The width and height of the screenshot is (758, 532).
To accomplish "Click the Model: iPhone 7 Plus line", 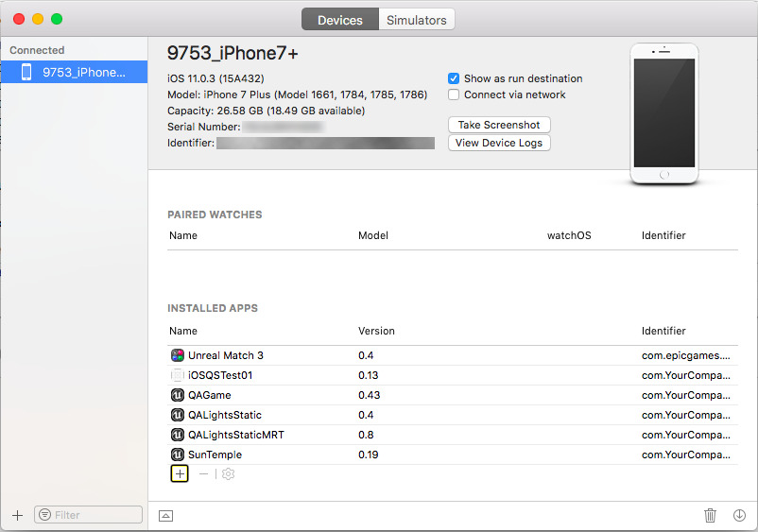I will (x=298, y=94).
